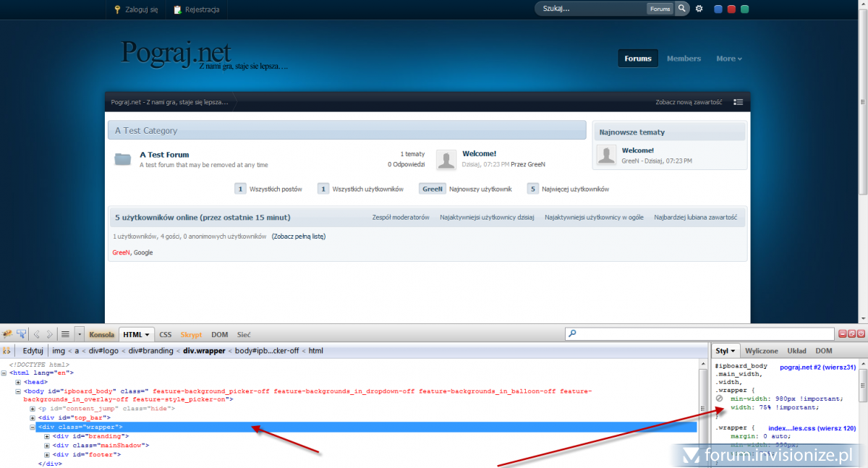
Task: Click the avatar in Najnowsze tematy sidebar
Action: click(x=606, y=155)
